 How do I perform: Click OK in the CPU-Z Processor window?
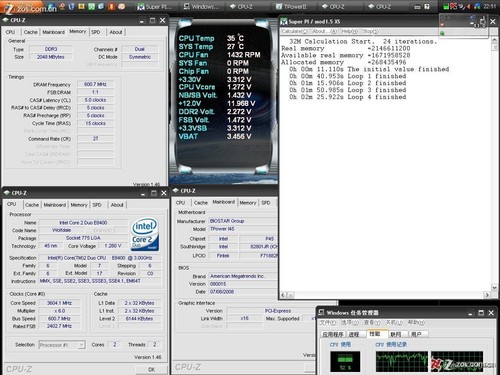(152, 369)
